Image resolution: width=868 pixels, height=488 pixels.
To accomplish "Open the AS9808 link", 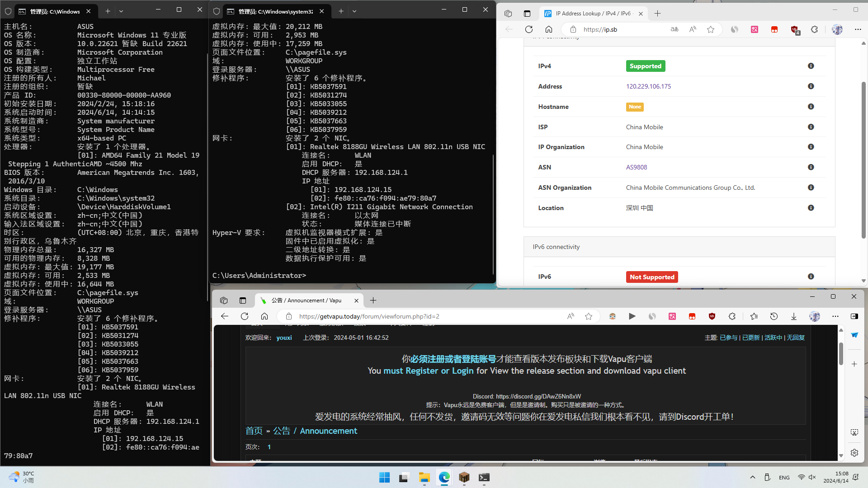I will tap(637, 167).
